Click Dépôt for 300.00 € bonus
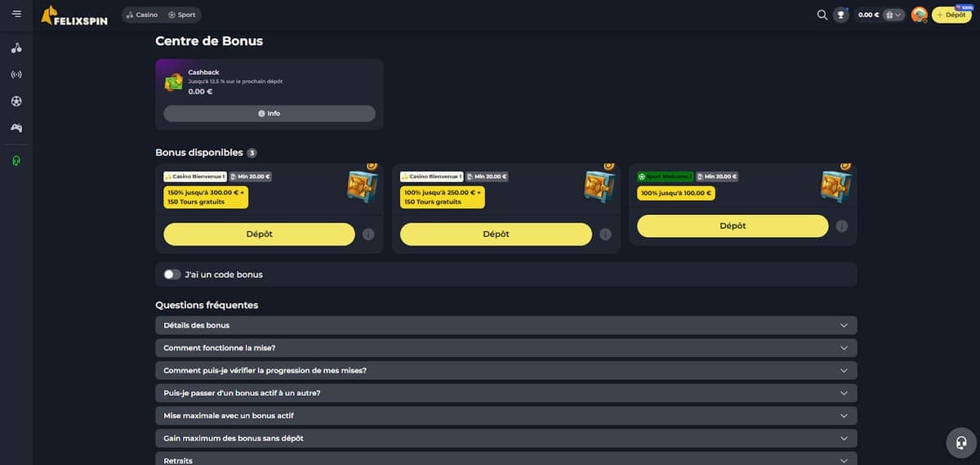Viewport: 980px width, 465px height. click(x=259, y=234)
